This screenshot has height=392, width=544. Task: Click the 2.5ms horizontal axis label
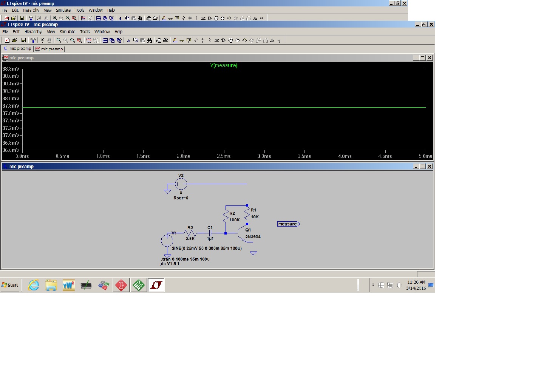[224, 156]
